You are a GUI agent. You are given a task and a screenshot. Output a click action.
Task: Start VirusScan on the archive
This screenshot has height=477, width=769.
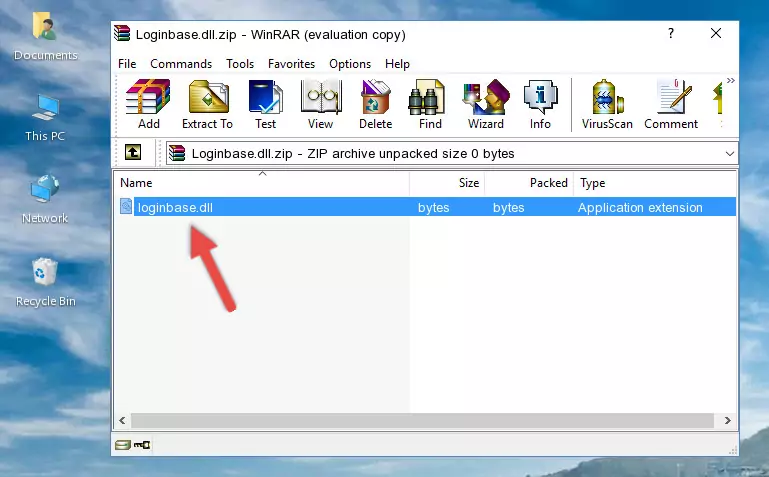pyautogui.click(x=607, y=105)
